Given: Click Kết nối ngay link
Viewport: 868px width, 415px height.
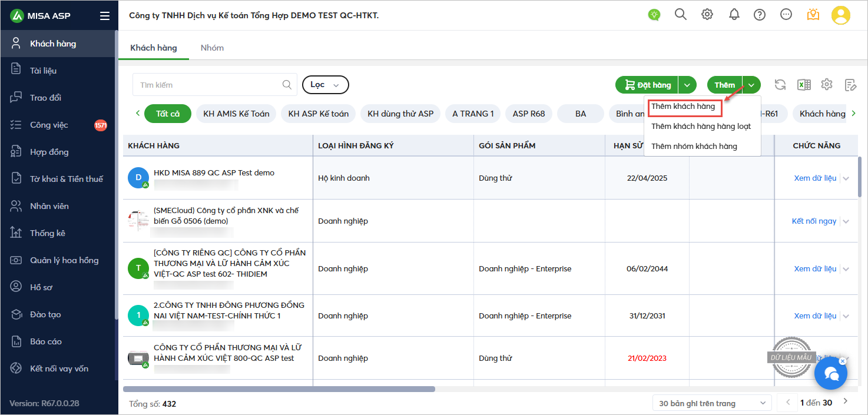Looking at the screenshot, I should pos(814,221).
